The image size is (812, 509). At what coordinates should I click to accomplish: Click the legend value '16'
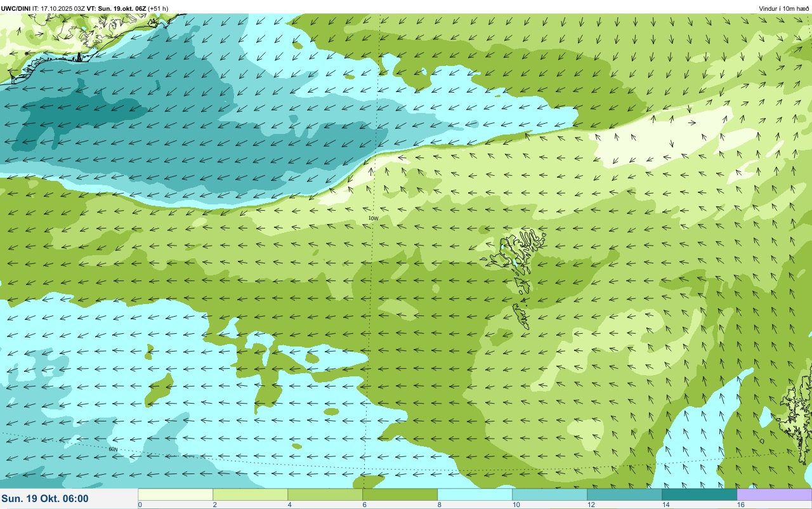coord(741,505)
